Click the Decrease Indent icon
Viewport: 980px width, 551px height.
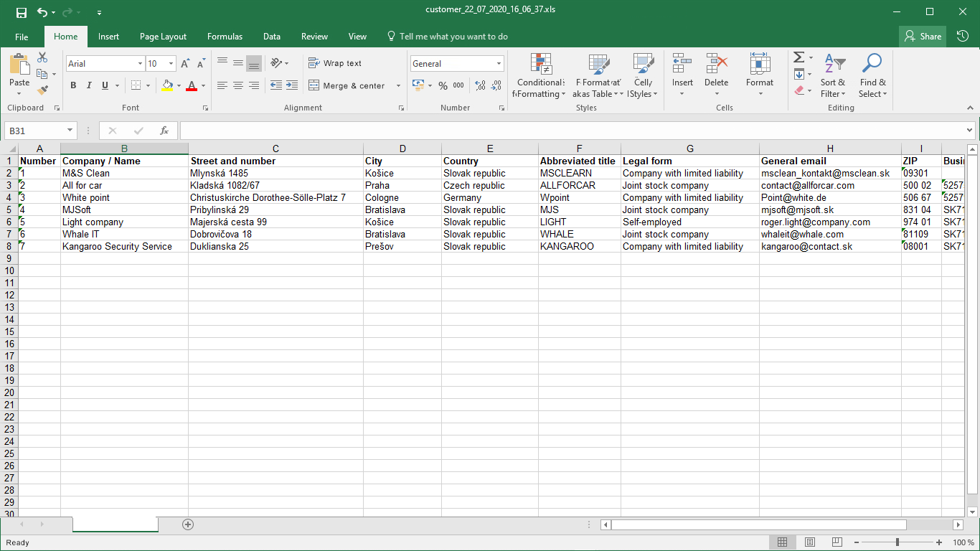pyautogui.click(x=276, y=85)
